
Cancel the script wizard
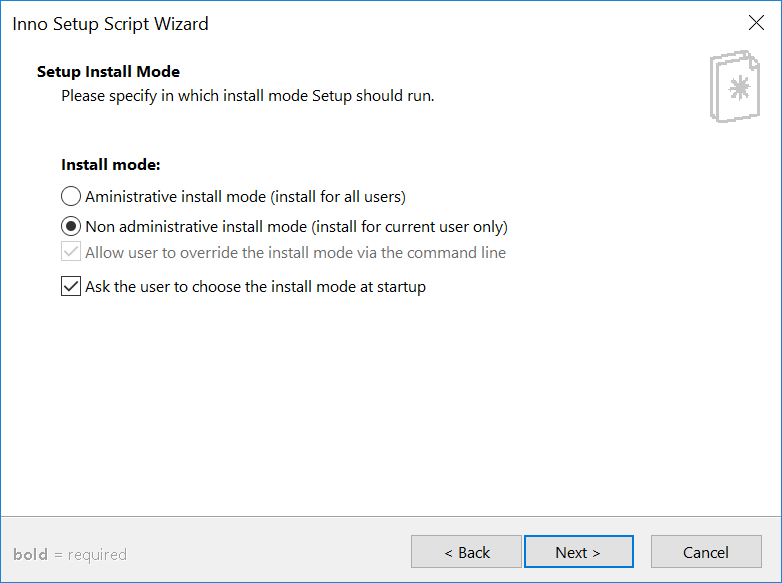pyautogui.click(x=706, y=552)
